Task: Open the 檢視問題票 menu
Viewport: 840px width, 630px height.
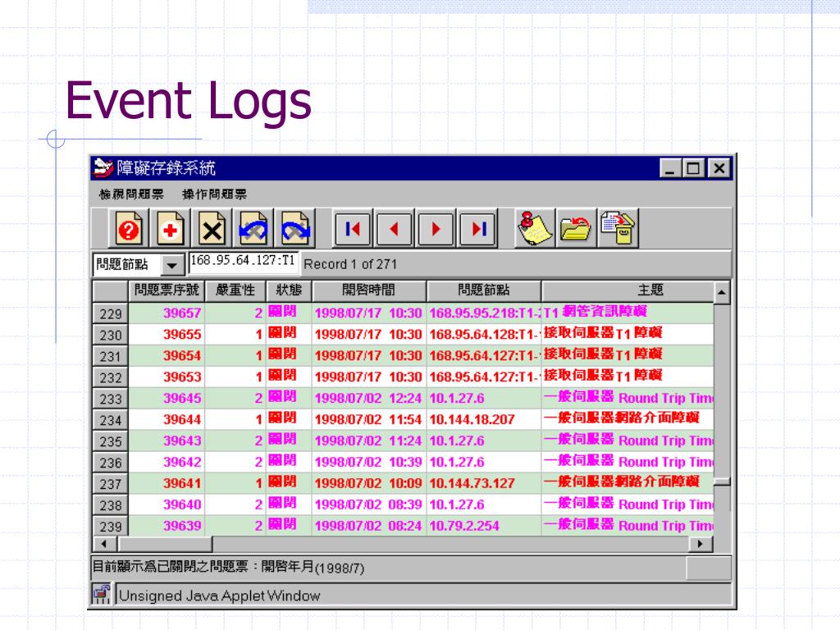Action: tap(131, 194)
